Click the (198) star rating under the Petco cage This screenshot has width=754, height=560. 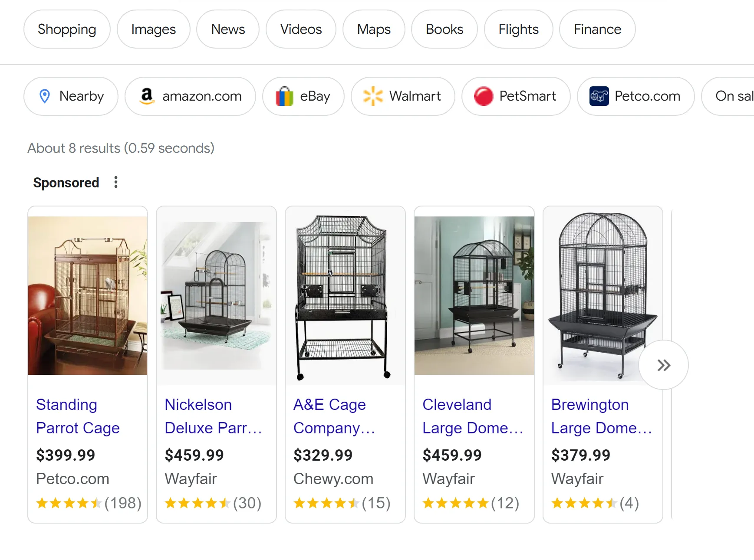(x=123, y=503)
